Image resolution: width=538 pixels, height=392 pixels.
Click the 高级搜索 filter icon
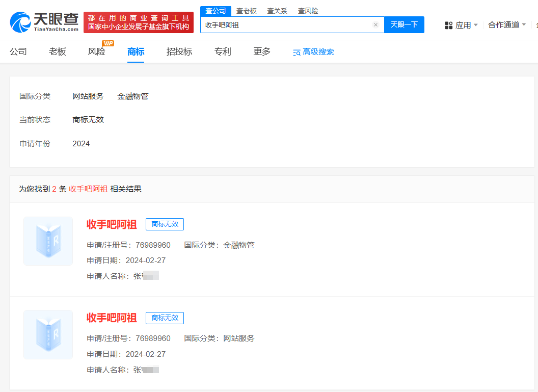coord(297,52)
